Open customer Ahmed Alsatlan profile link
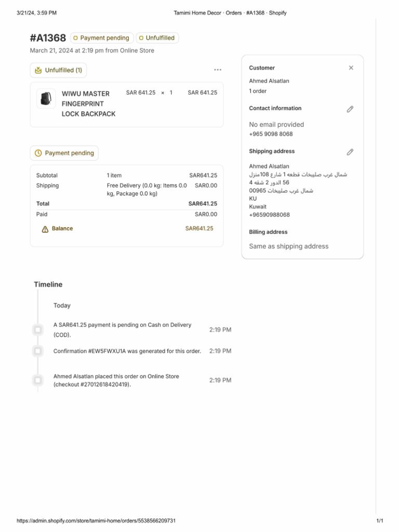The image size is (399, 532). tap(269, 81)
